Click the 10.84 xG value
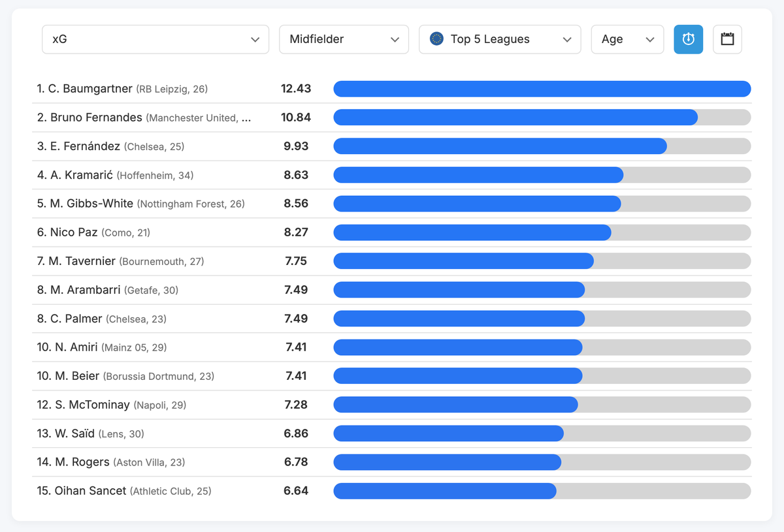The height and width of the screenshot is (532, 784). pyautogui.click(x=296, y=117)
